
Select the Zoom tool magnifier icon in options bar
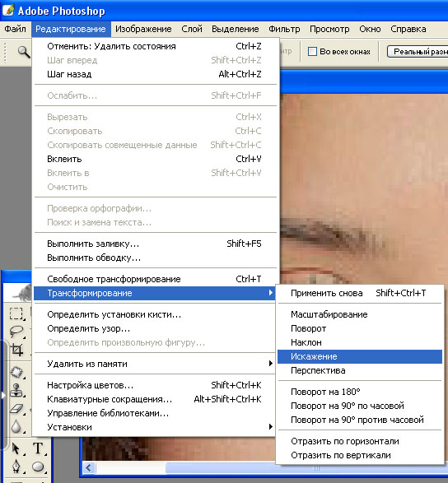pos(23,52)
